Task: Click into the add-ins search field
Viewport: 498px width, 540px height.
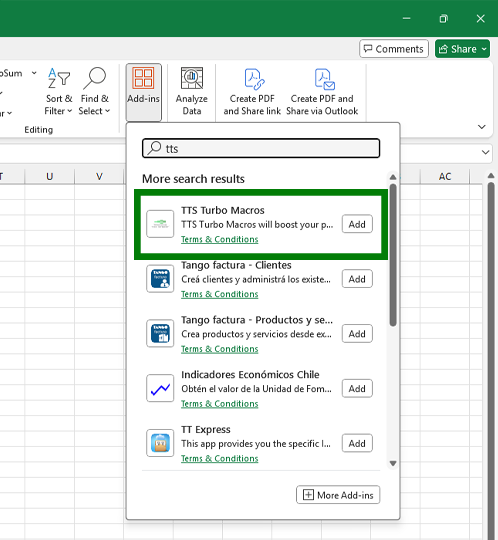Action: tap(261, 148)
